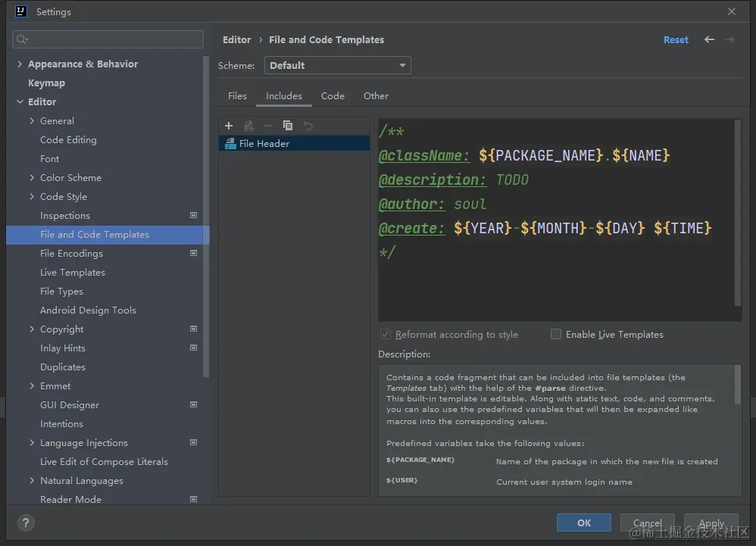The height and width of the screenshot is (546, 756).
Task: Toggle Reformat according to style checkbox
Action: point(386,334)
